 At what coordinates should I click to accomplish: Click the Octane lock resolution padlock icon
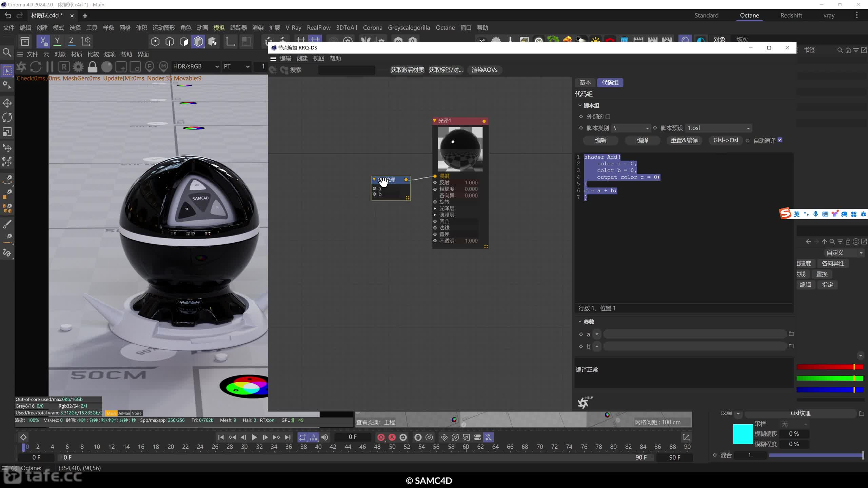coord(92,67)
